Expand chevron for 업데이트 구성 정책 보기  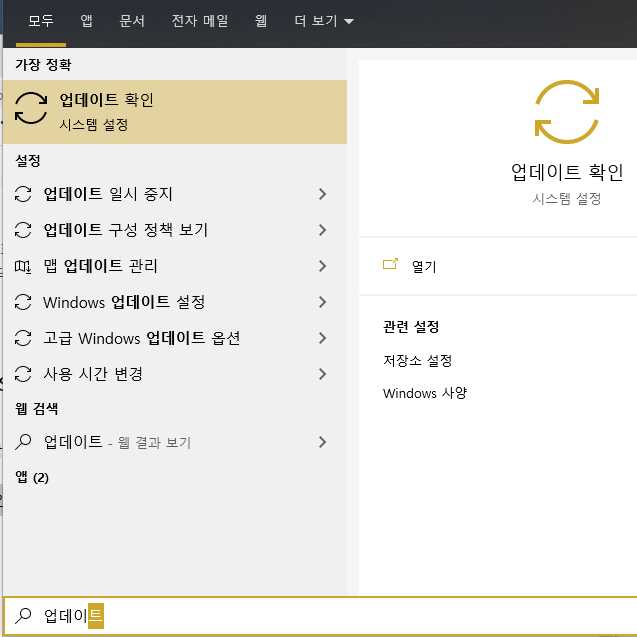pyautogui.click(x=323, y=230)
